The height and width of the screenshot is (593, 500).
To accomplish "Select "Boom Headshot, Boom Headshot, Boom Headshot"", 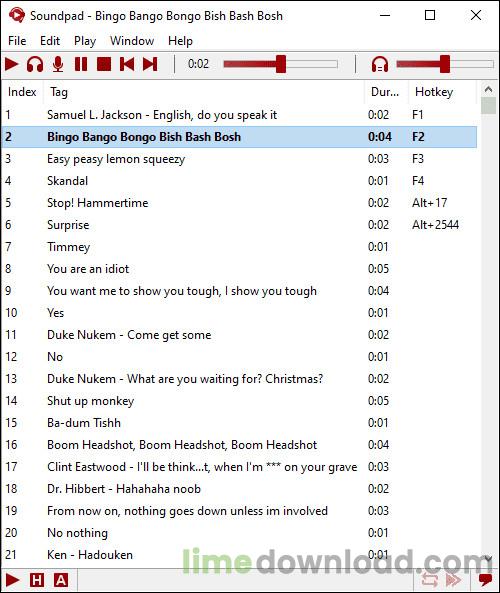I will point(239,445).
